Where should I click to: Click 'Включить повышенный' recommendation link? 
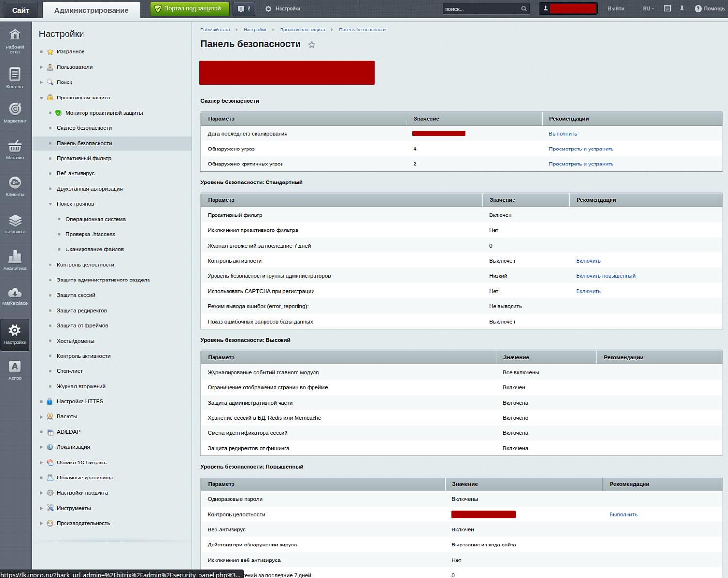tap(605, 276)
